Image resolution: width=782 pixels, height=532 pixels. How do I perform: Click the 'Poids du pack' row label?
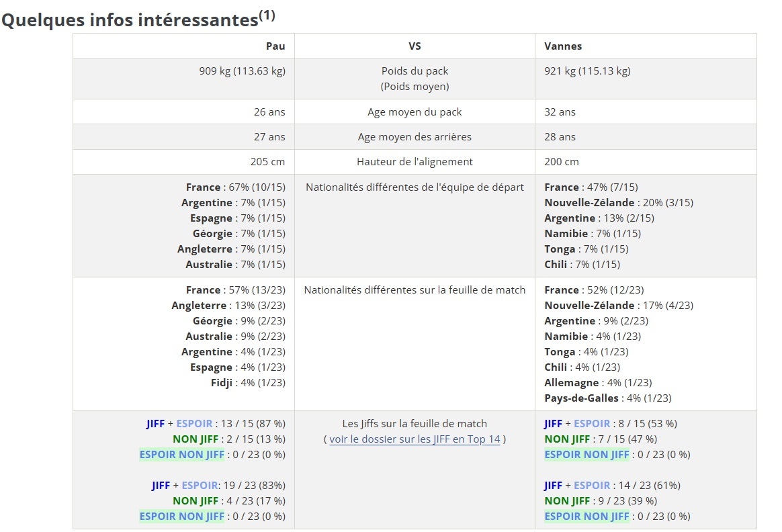coord(415,71)
